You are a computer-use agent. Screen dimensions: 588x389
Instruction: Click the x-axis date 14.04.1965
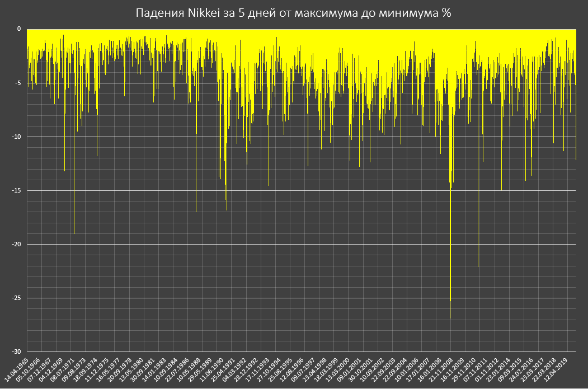tap(16, 370)
